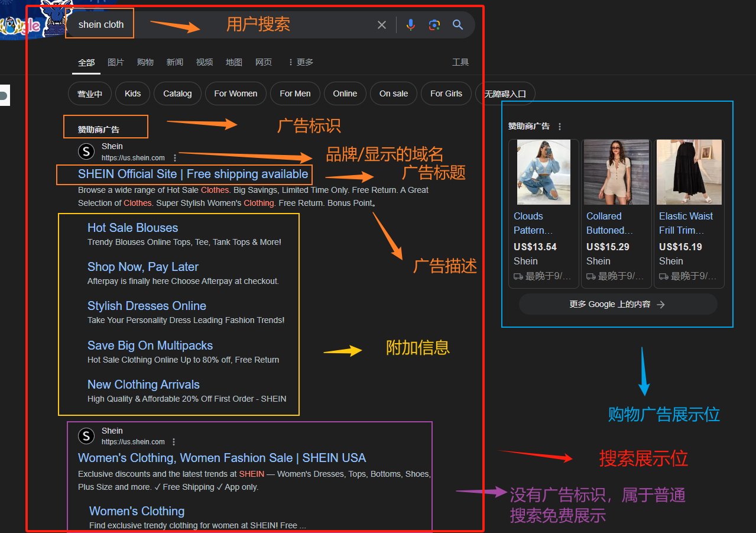Screen dimensions: 756x533
Task: Open the Shop Now, Pay Later sitelink
Action: tap(143, 267)
